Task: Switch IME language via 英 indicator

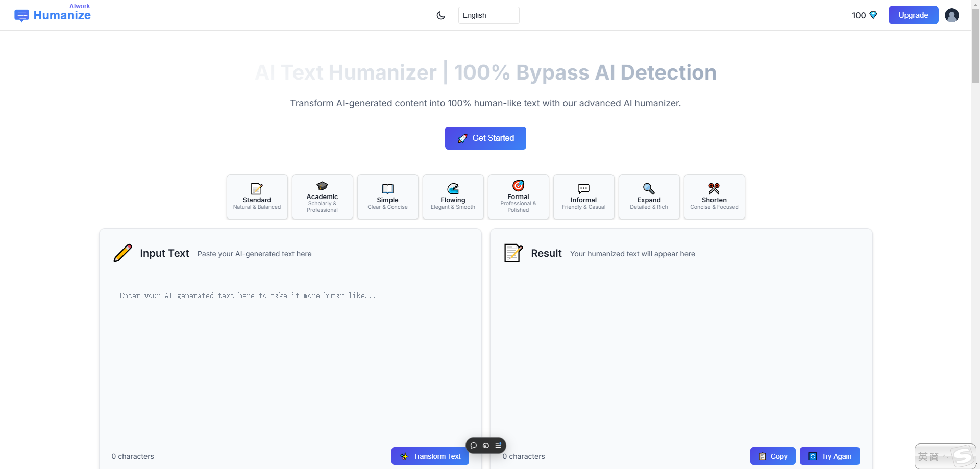Action: (x=923, y=457)
